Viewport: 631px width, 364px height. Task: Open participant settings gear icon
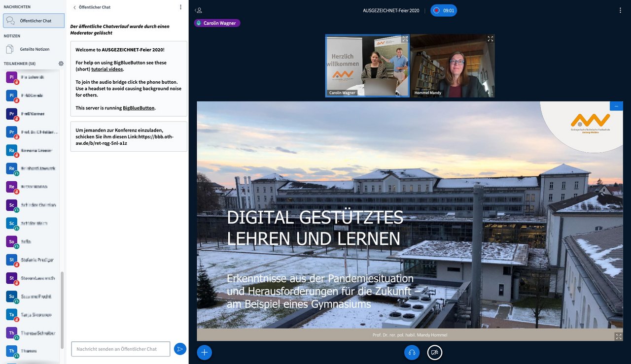pos(61,64)
